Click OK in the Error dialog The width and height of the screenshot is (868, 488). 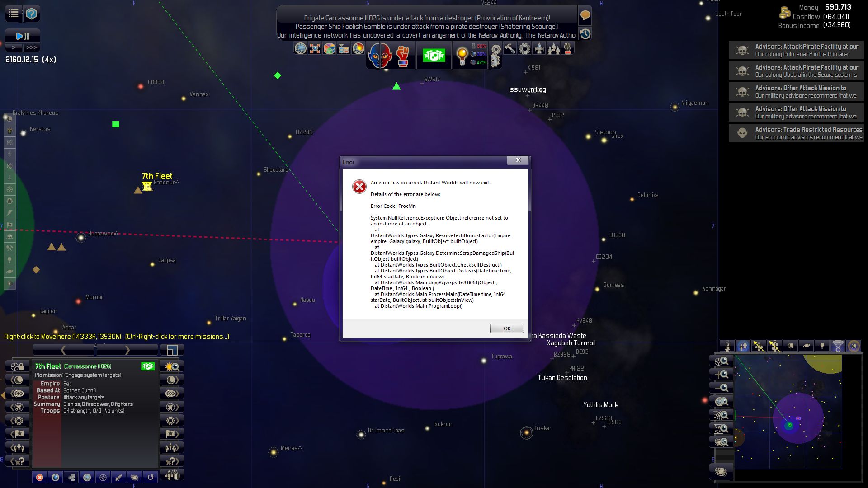(x=507, y=328)
